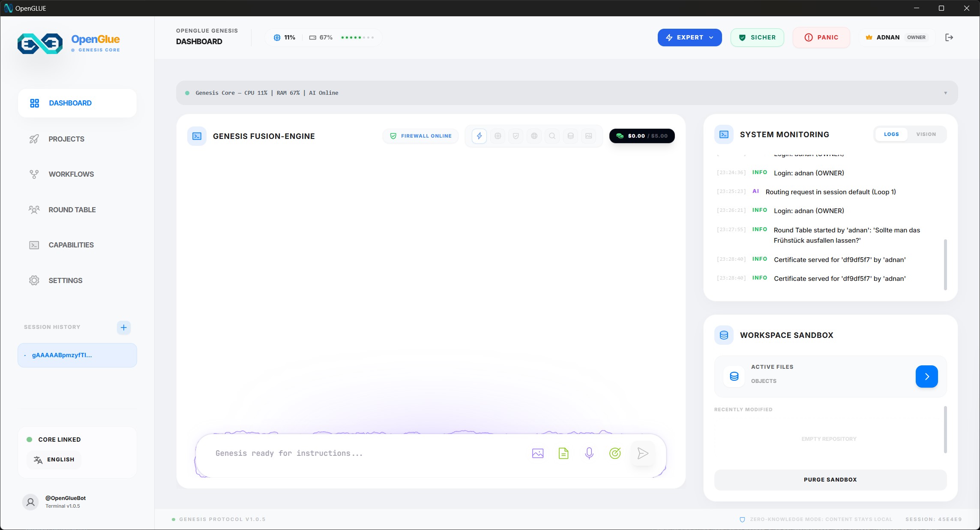Viewport: 980px width, 530px height.
Task: Switch to the Vision tab
Action: point(926,134)
